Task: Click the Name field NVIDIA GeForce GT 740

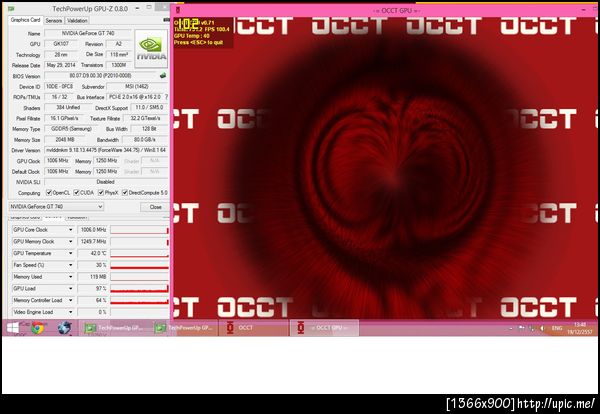Action: click(x=88, y=33)
